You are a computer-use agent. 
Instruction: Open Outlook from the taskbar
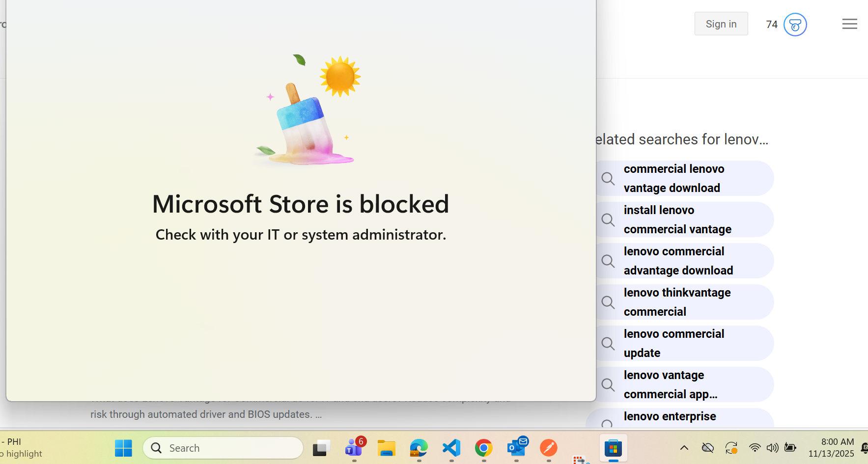pyautogui.click(x=517, y=448)
